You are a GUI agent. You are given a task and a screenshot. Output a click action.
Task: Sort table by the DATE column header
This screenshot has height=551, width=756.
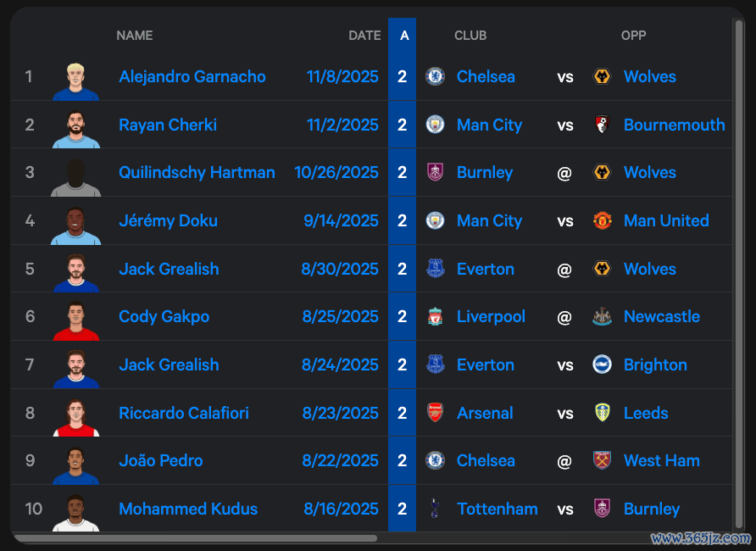coord(364,36)
